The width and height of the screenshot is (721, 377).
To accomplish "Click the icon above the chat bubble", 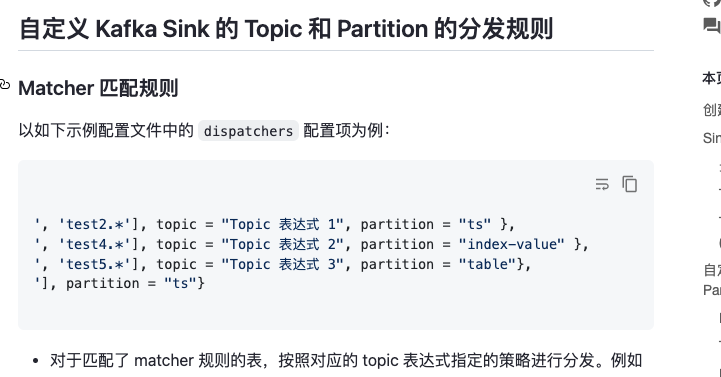I will 712,3.
